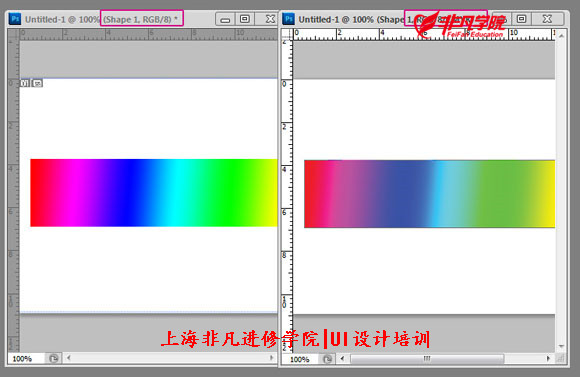Click the status preview icon in right window
This screenshot has width=580, height=377.
pyautogui.click(x=327, y=359)
